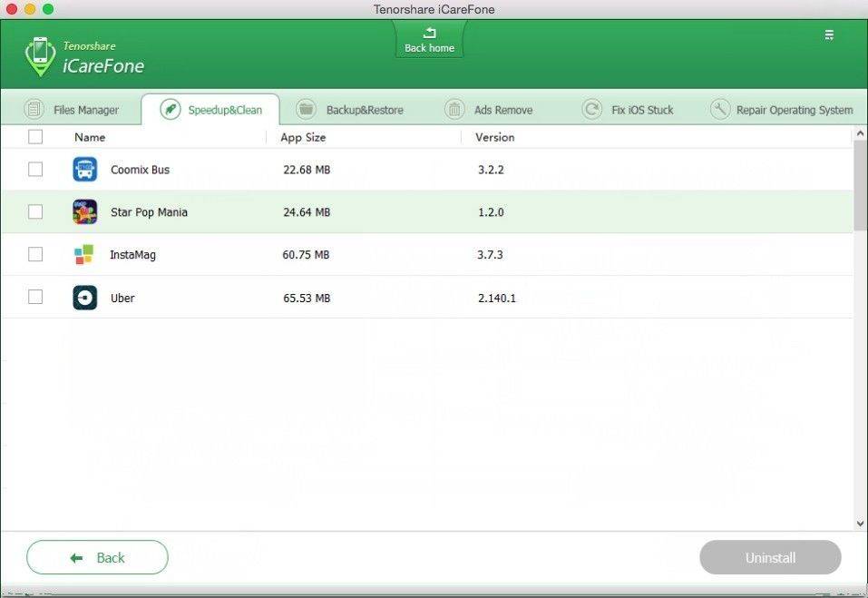Select the Star Pop Mania name
Image resolution: width=868 pixels, height=598 pixels.
click(149, 212)
